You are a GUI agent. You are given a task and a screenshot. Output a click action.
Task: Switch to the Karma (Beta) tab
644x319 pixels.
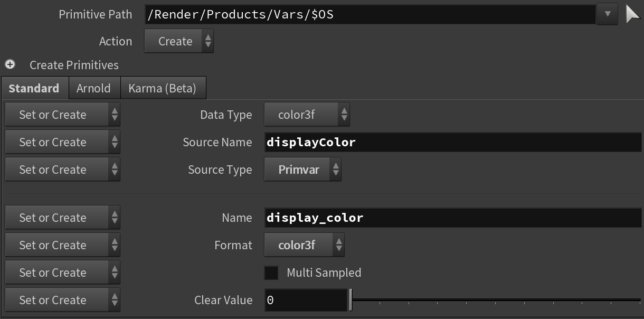[162, 88]
